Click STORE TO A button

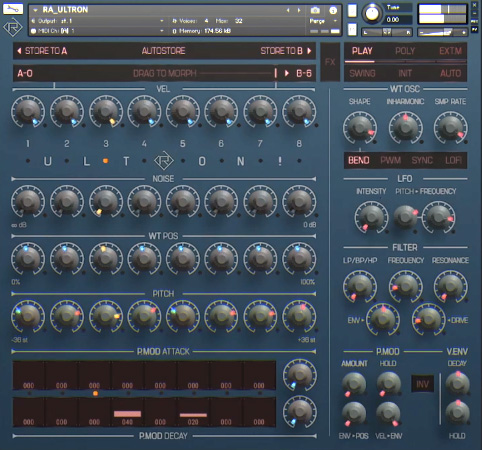pos(42,51)
